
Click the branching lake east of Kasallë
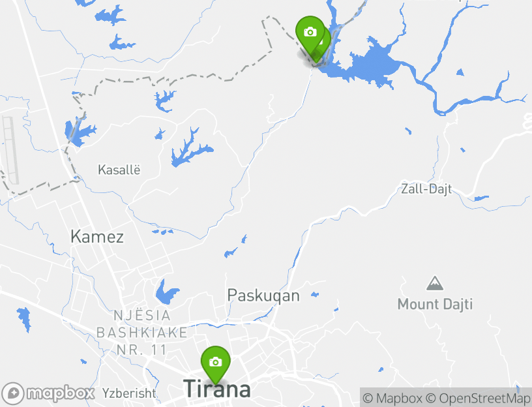tap(190, 148)
